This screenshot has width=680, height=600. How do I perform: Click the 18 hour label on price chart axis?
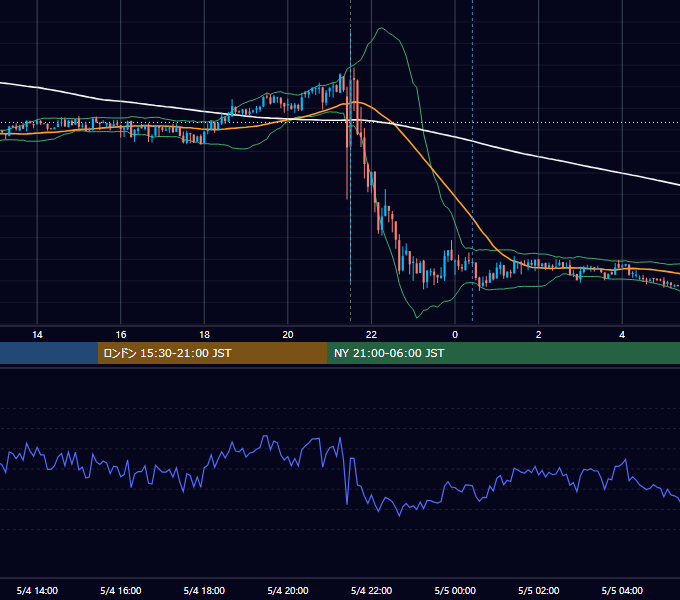pyautogui.click(x=204, y=335)
